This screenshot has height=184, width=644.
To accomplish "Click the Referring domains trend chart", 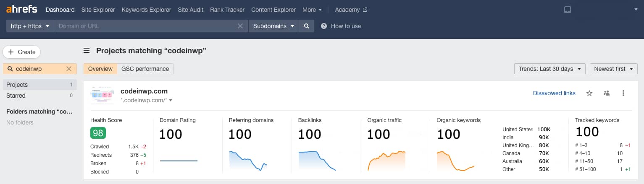I will (248, 161).
